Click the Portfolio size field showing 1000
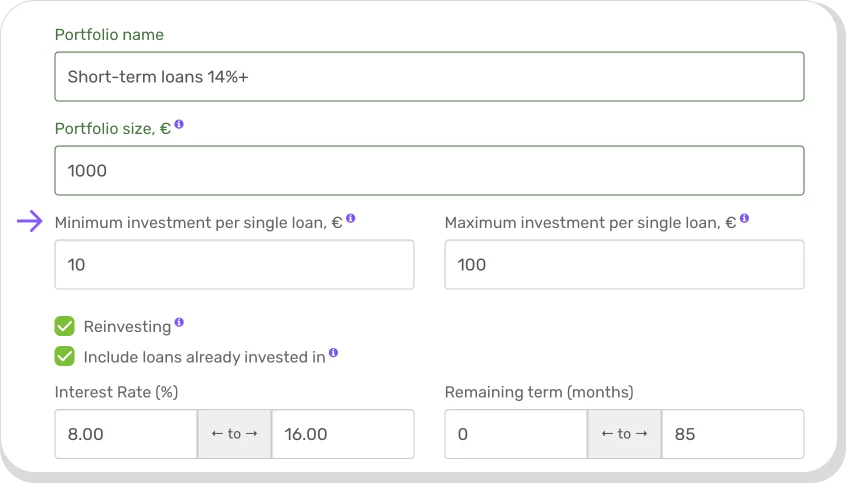Viewport: 846px width, 483px height. coord(429,171)
